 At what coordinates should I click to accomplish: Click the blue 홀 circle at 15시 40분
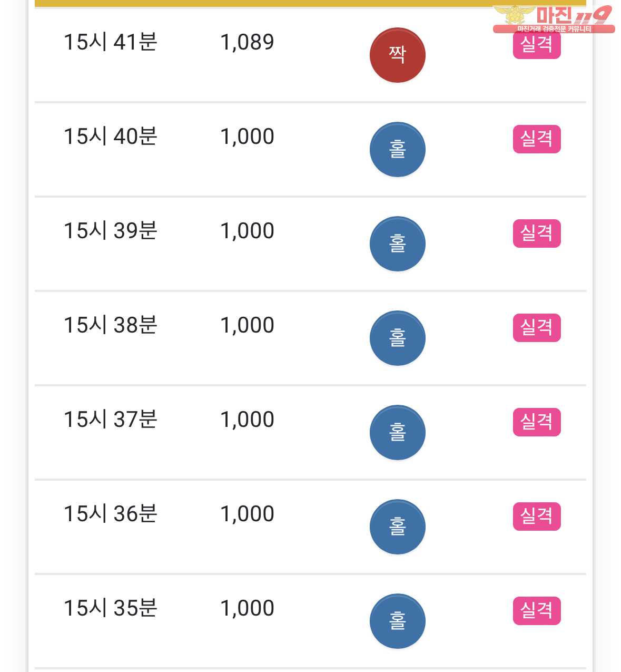397,149
